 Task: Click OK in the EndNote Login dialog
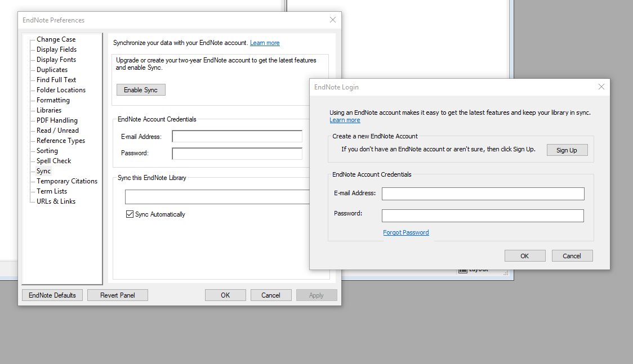click(524, 256)
